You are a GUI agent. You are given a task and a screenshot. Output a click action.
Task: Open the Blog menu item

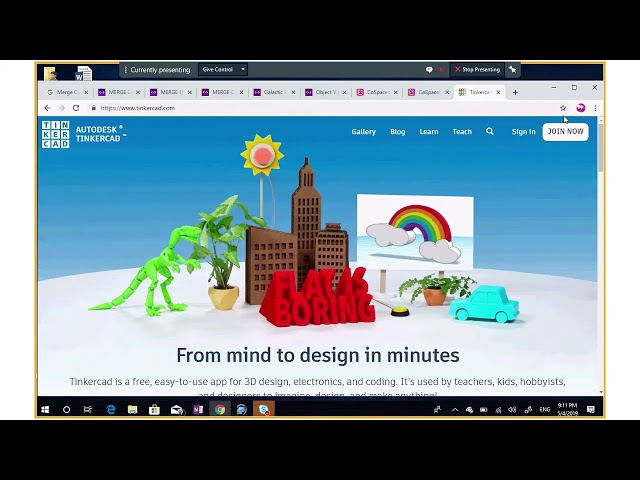pyautogui.click(x=398, y=131)
